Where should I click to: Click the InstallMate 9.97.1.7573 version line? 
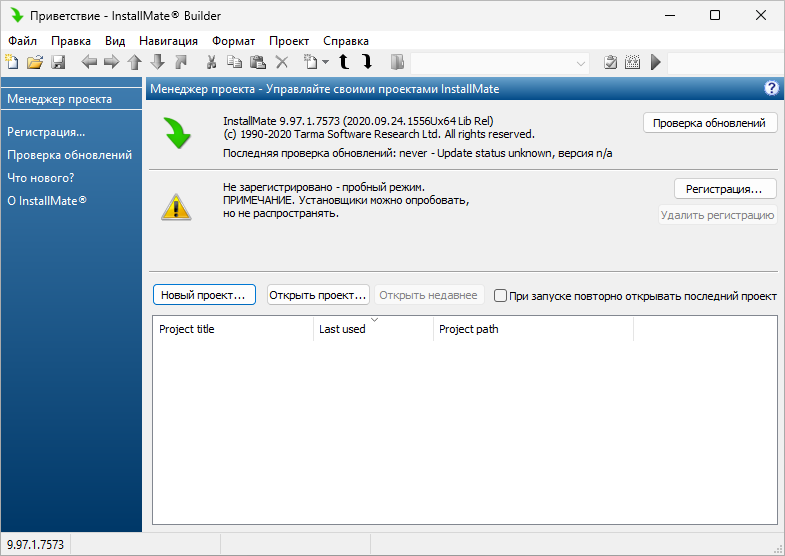tap(358, 121)
